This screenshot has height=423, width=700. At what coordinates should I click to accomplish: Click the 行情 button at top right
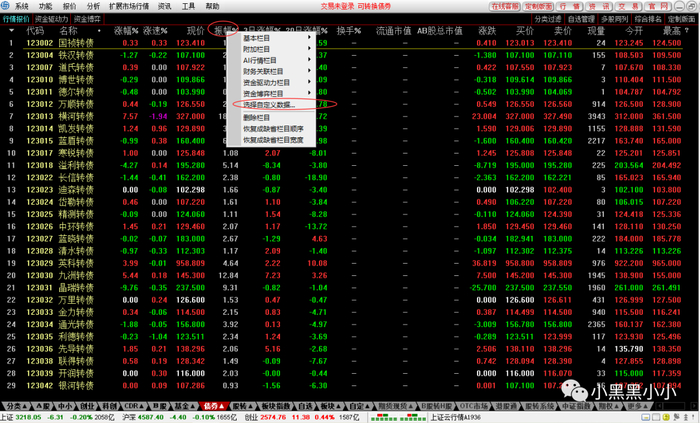tap(569, 6)
